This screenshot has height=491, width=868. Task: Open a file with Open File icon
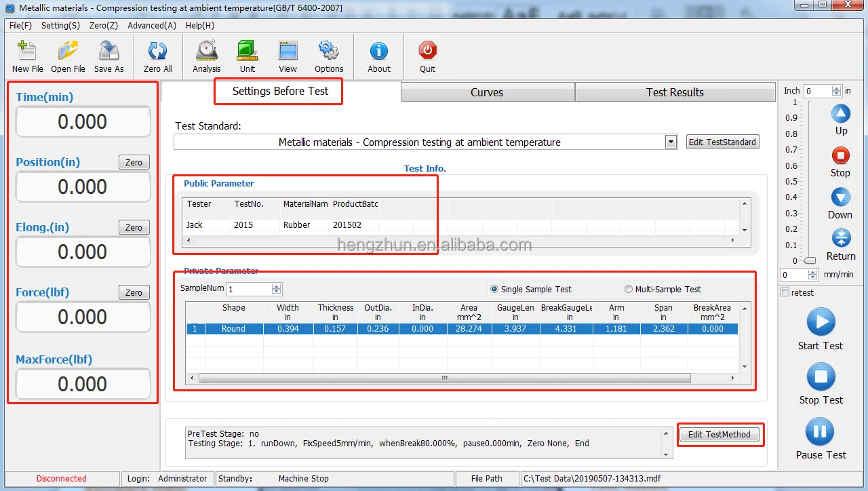click(x=68, y=52)
